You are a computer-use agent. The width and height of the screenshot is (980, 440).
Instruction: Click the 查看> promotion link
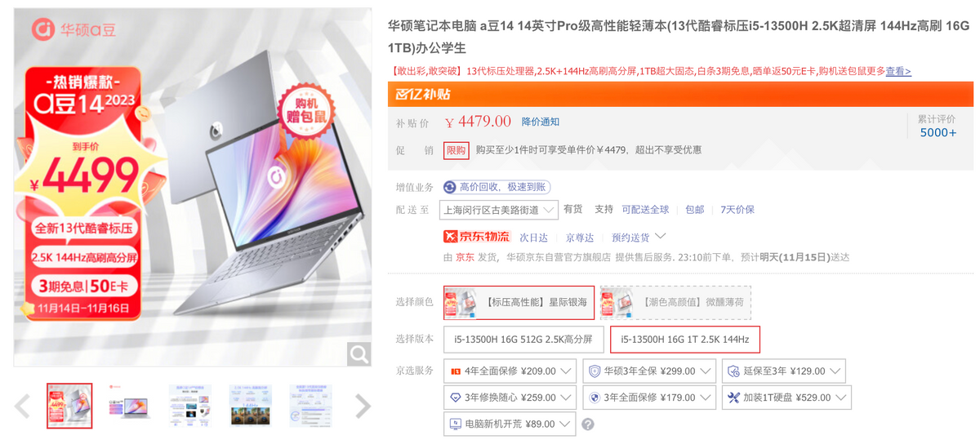[x=898, y=72]
